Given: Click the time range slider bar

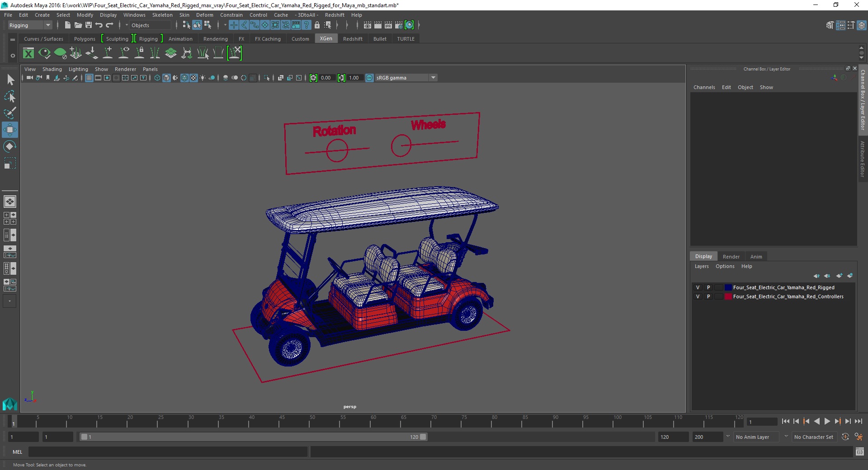Looking at the screenshot, I should [253, 437].
